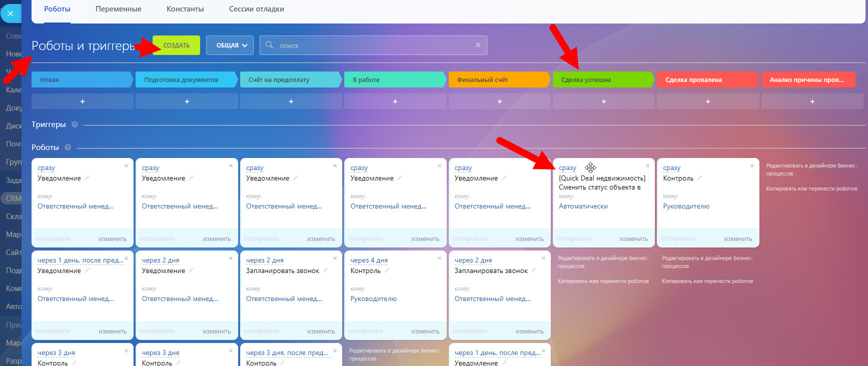Viewport: 868px width, 366px height.
Task: Add trigger via plus under В работе stage
Action: coord(395,101)
